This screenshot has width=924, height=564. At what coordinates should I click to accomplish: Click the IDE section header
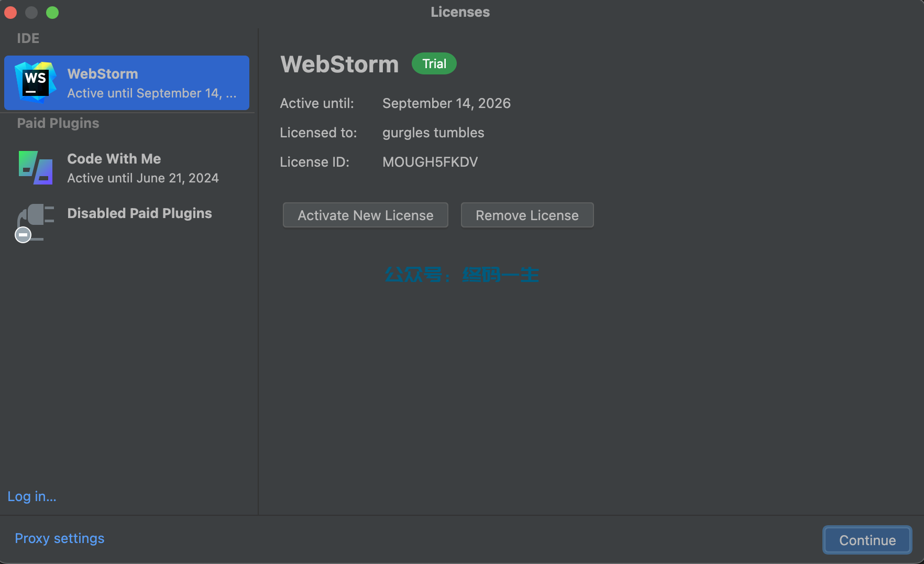(x=28, y=38)
